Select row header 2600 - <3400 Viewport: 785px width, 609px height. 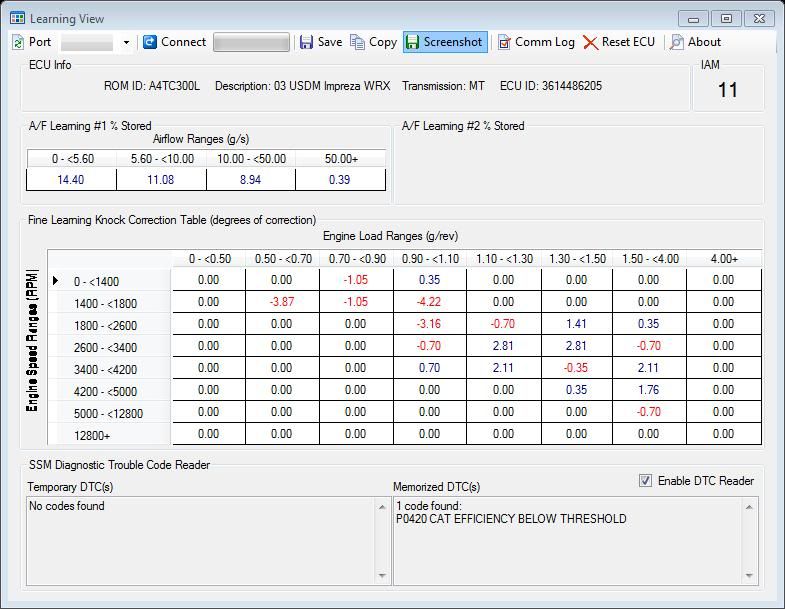(109, 348)
